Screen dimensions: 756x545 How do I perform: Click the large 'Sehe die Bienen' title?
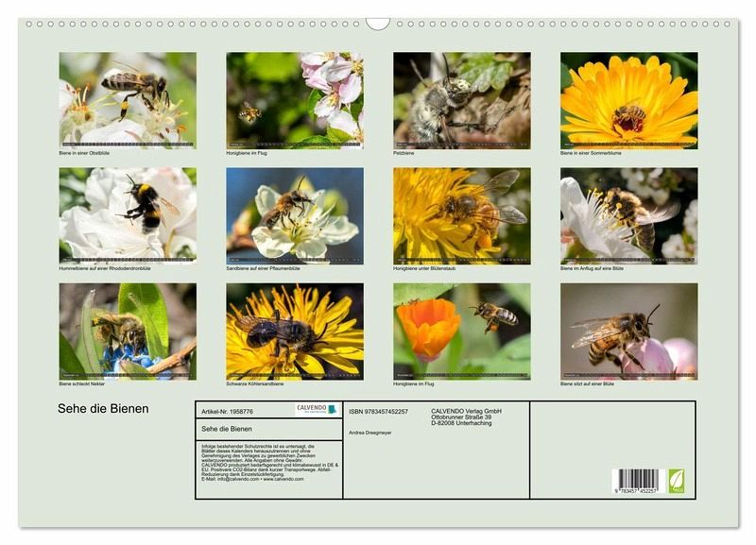[x=103, y=409]
